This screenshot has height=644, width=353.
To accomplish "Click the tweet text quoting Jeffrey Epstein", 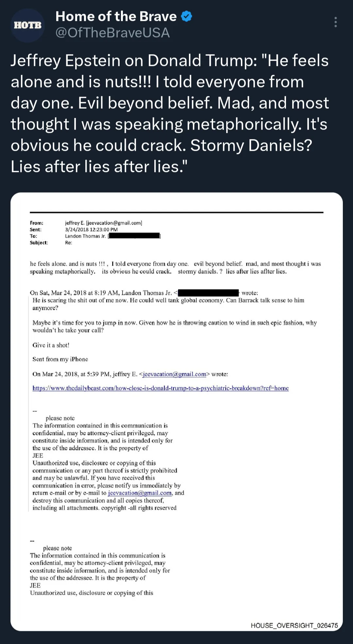I will pos(170,113).
